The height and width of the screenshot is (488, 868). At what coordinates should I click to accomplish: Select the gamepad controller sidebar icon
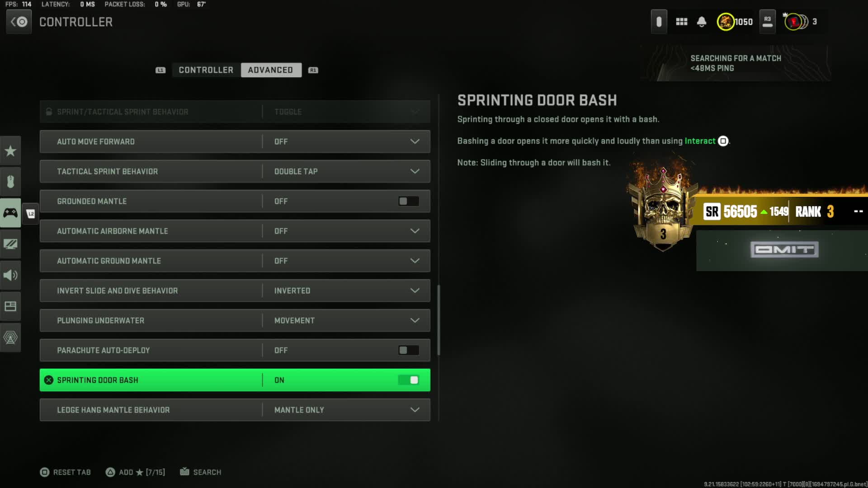point(10,213)
